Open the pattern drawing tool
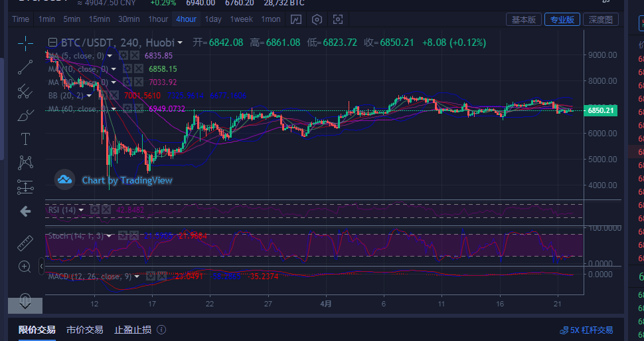 pos(25,162)
